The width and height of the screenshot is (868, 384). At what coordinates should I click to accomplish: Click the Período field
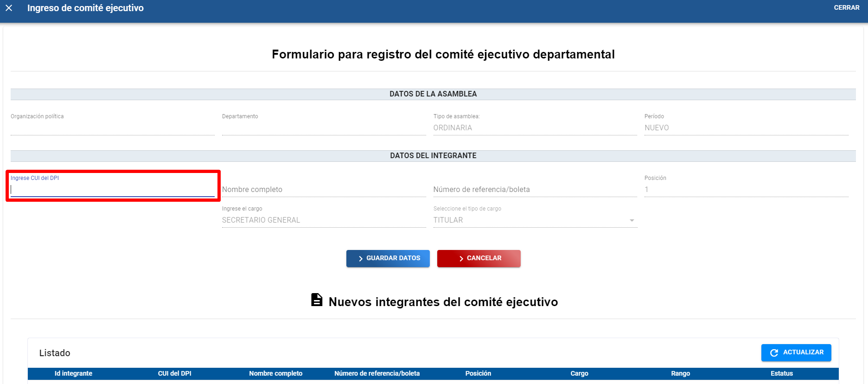(x=746, y=128)
